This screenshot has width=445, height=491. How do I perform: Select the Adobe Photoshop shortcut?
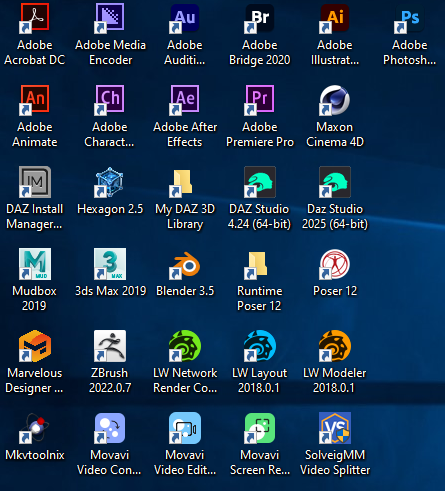[x=410, y=18]
